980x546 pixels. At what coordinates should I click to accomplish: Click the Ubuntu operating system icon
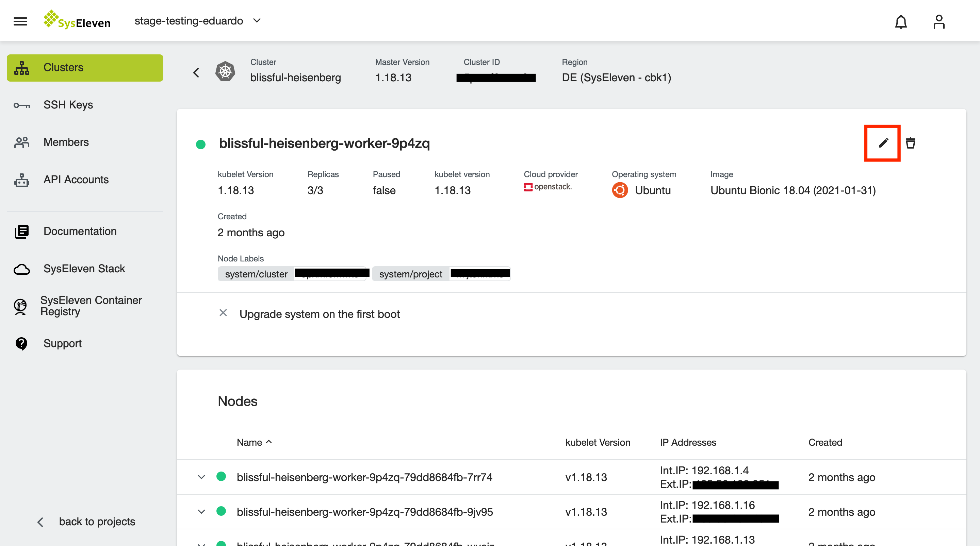619,190
